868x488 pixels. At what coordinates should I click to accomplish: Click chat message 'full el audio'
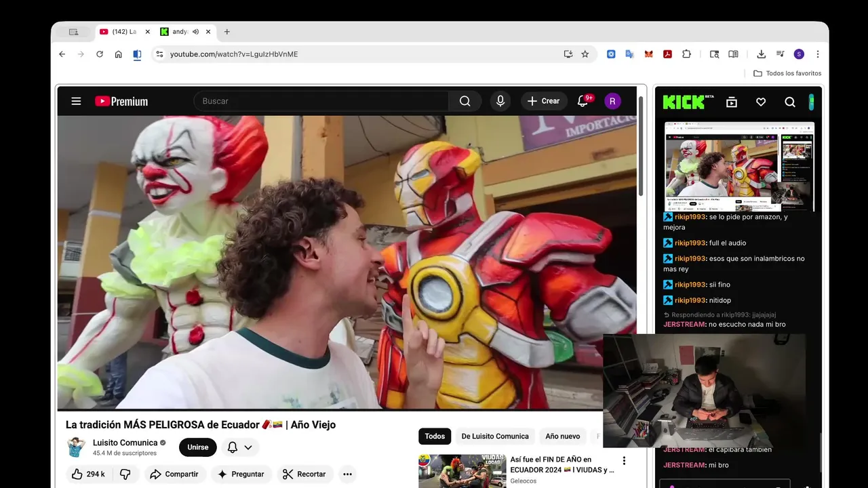point(728,243)
